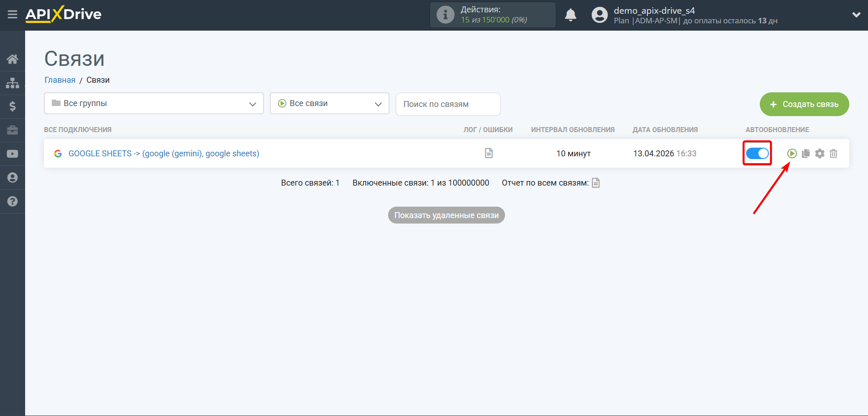Click 'Показать удаленные связи' button

(x=446, y=215)
